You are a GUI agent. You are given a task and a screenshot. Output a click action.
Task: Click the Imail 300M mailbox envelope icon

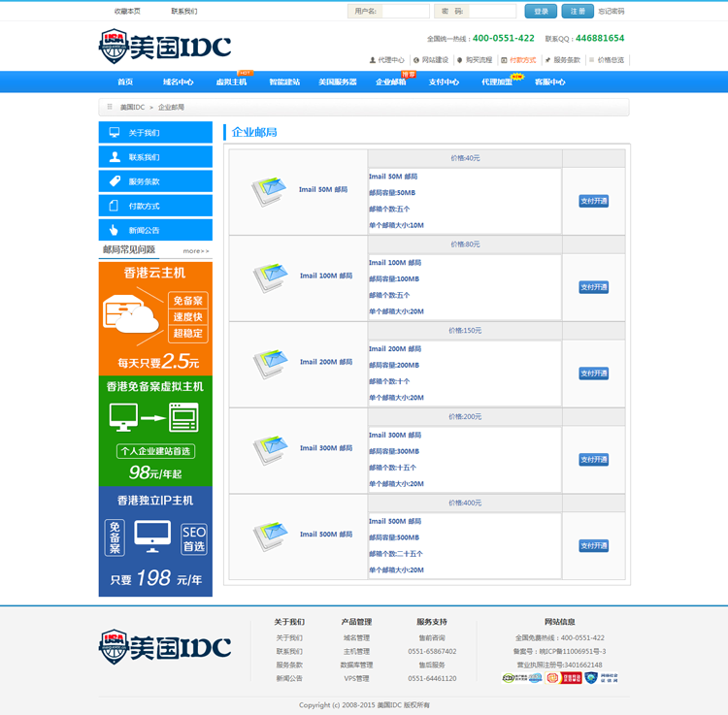click(270, 449)
